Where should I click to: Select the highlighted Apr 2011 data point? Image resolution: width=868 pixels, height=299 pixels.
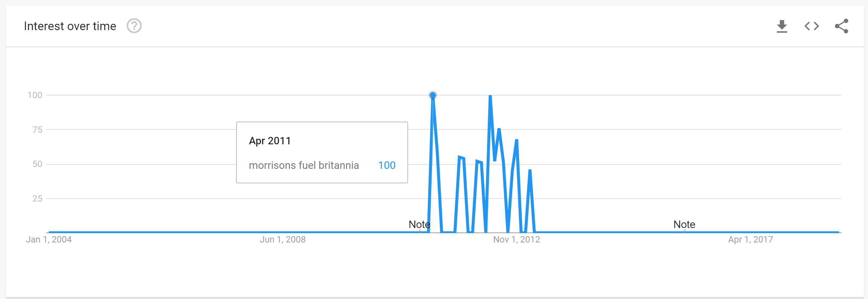click(433, 95)
